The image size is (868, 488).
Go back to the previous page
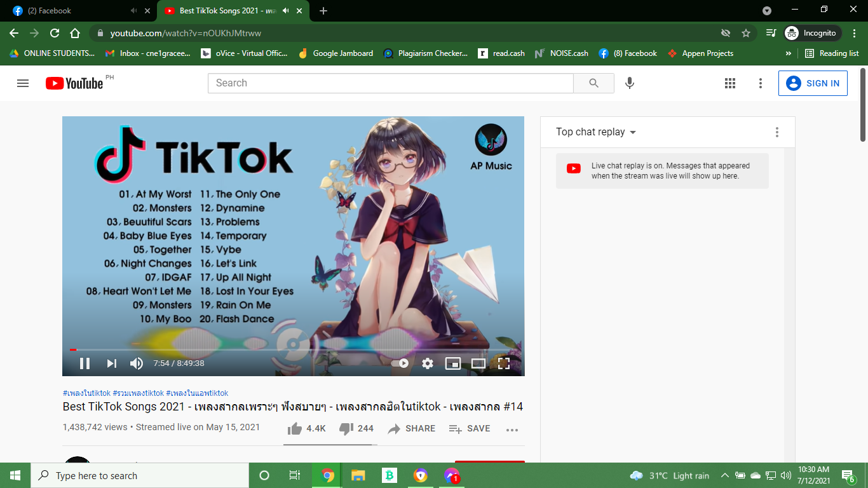click(14, 33)
